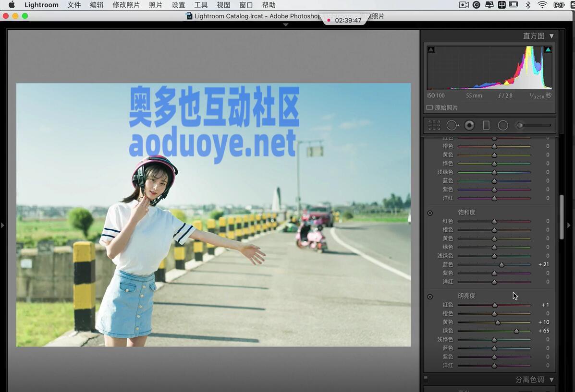Click the 绿色 luminance slider handle

coord(516,331)
